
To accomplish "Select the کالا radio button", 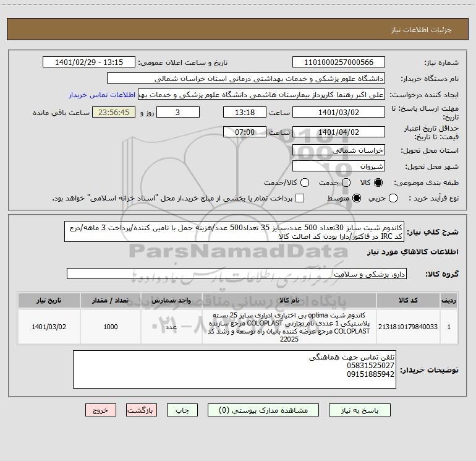I will tap(378, 183).
